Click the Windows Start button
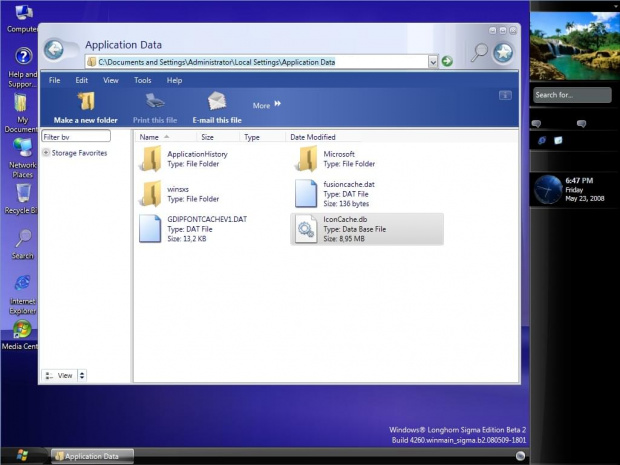 pyautogui.click(x=22, y=455)
